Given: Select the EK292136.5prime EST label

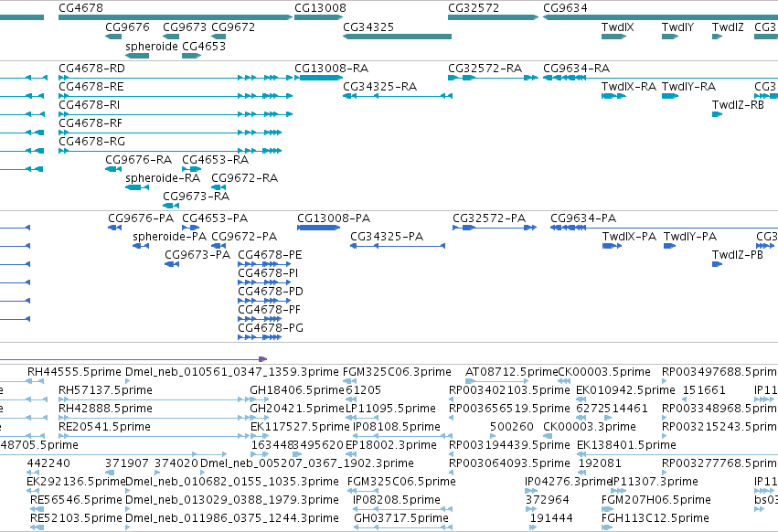Looking at the screenshot, I should coord(76,482).
